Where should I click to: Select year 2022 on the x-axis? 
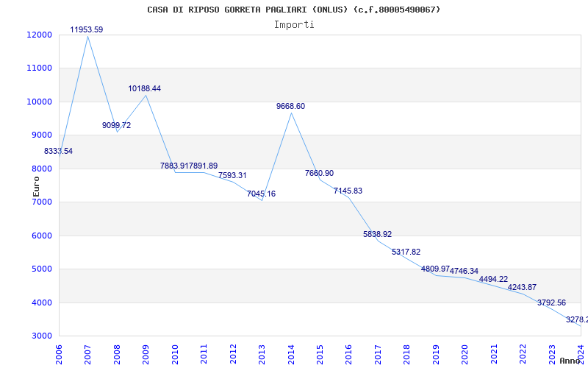(523, 354)
